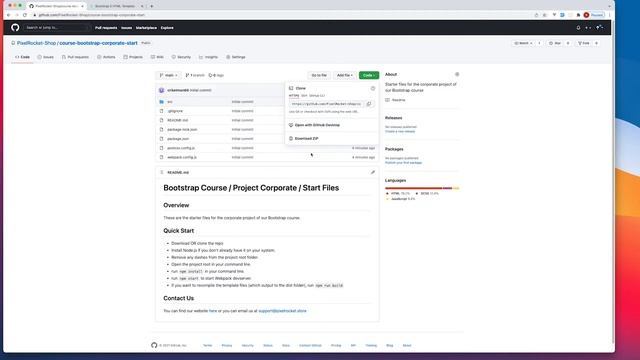Open a new browser tab with plus
This screenshot has width=640, height=360.
pyautogui.click(x=151, y=6)
